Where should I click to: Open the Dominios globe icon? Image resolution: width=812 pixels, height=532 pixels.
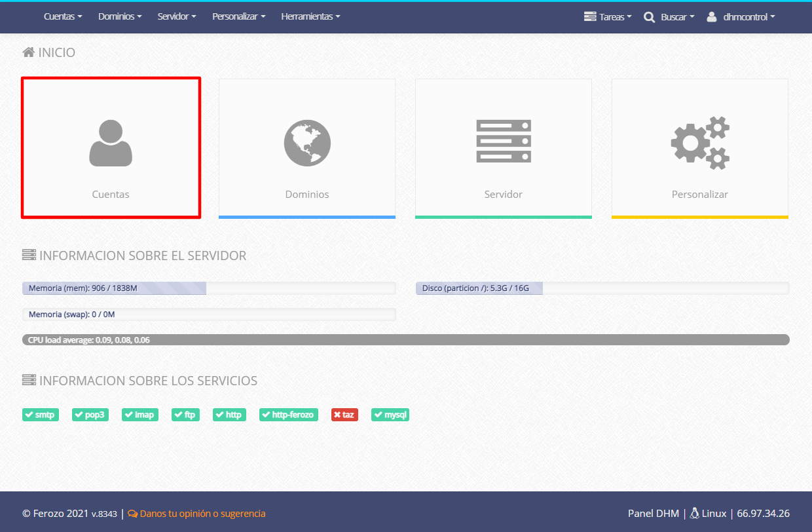click(x=307, y=143)
